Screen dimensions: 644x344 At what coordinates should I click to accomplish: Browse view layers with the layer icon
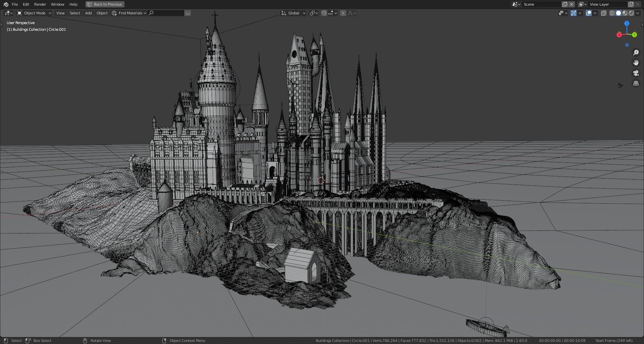[x=582, y=4]
